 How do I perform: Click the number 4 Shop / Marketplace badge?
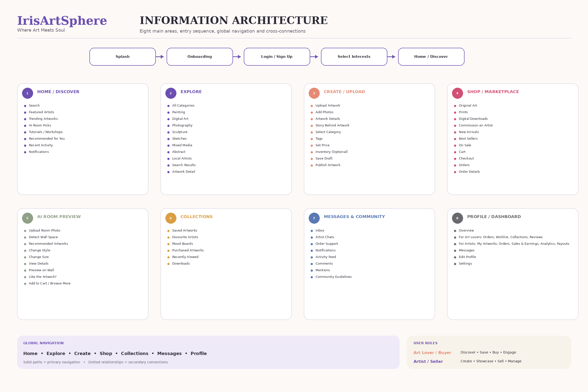click(x=457, y=93)
